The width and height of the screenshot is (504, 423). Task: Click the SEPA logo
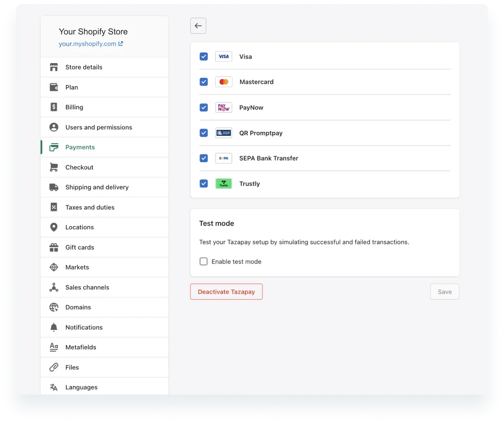click(224, 158)
